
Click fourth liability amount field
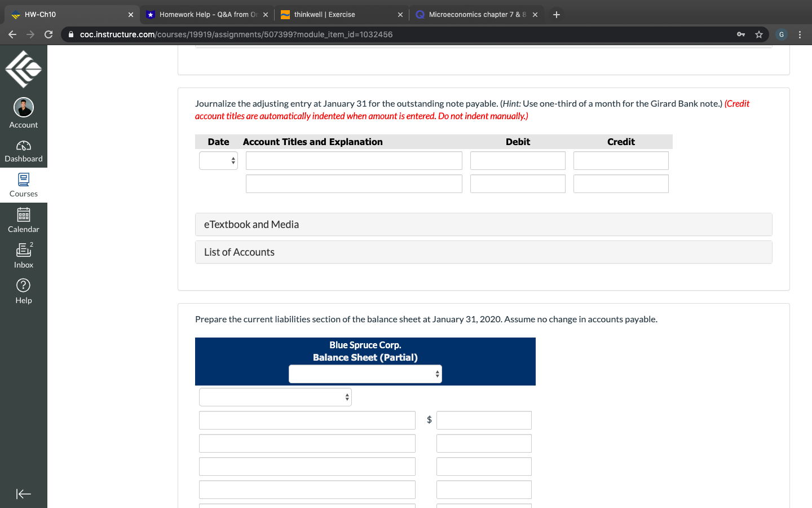(x=484, y=490)
